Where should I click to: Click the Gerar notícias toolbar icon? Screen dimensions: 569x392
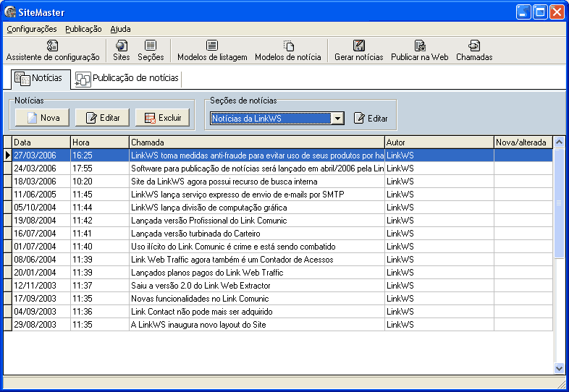pyautogui.click(x=359, y=51)
